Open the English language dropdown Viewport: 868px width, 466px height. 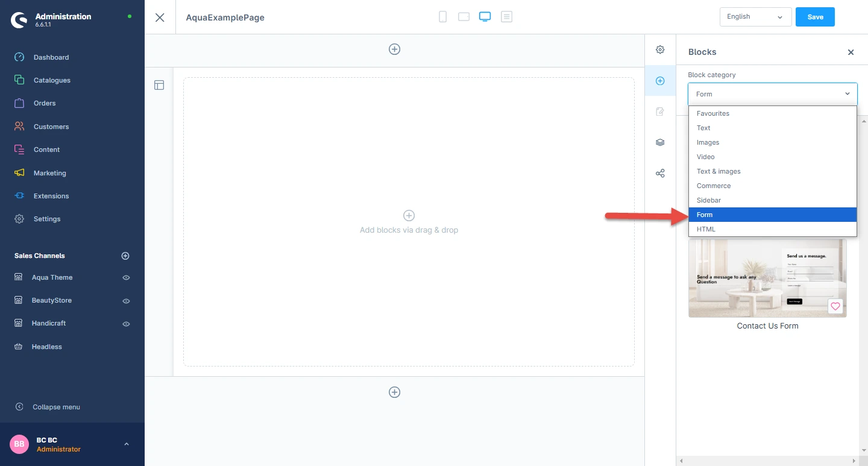coord(755,17)
